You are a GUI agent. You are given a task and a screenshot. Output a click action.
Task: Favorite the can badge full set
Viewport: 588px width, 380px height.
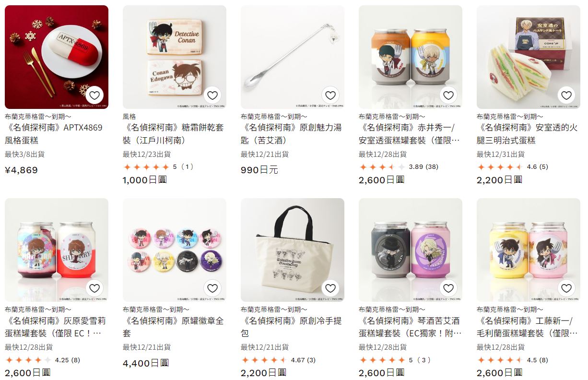click(x=212, y=288)
